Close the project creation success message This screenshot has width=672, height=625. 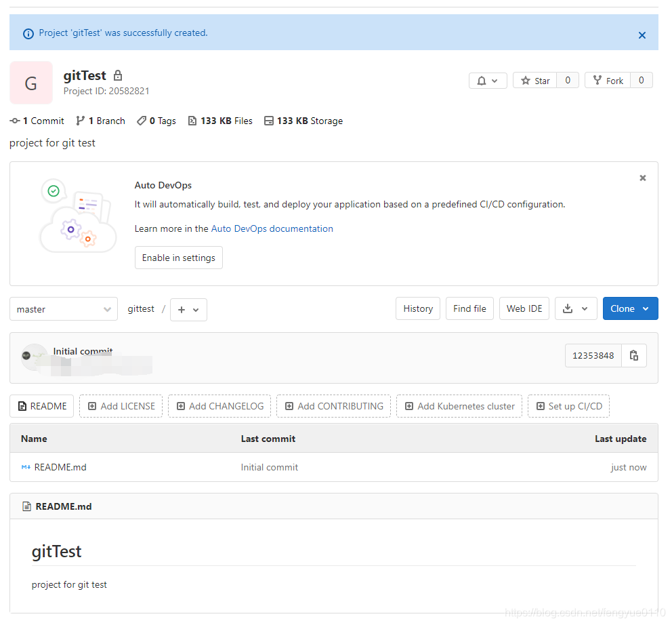[642, 35]
